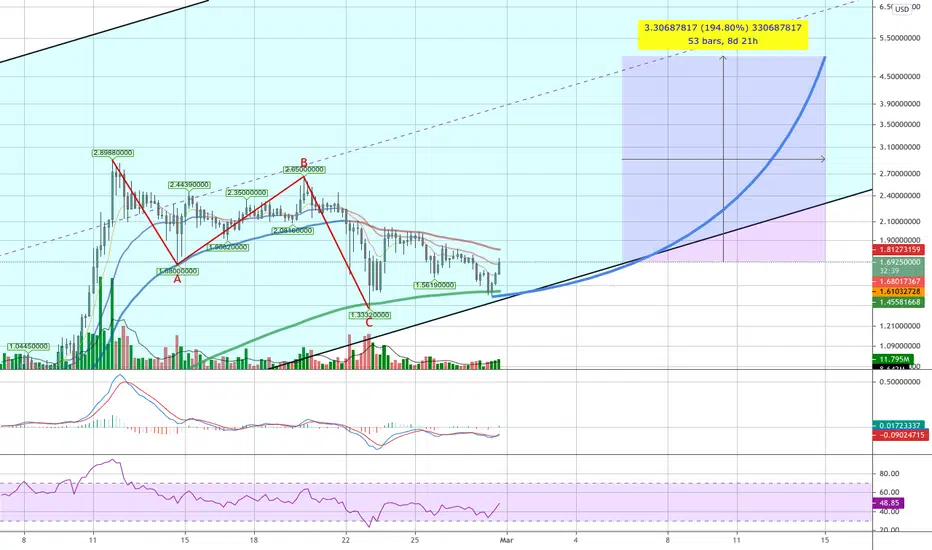Click the 11.795M volume tag
This screenshot has height=550, width=932.
click(x=893, y=359)
